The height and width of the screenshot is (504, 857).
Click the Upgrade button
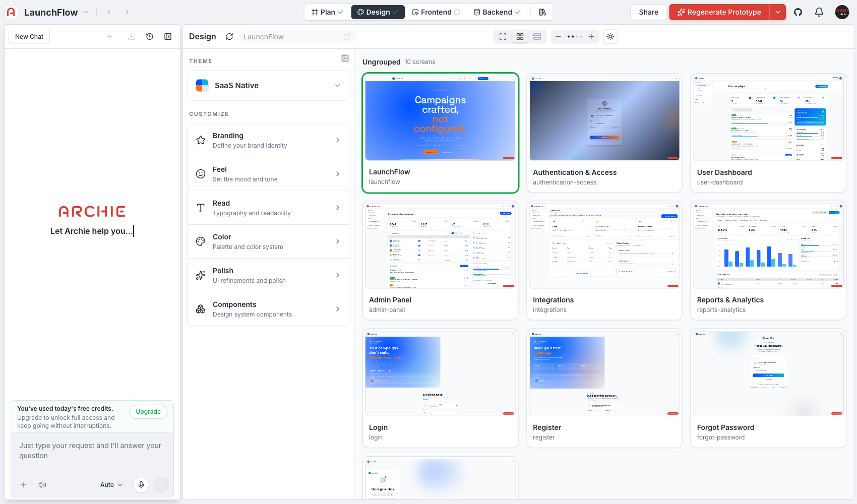(148, 412)
